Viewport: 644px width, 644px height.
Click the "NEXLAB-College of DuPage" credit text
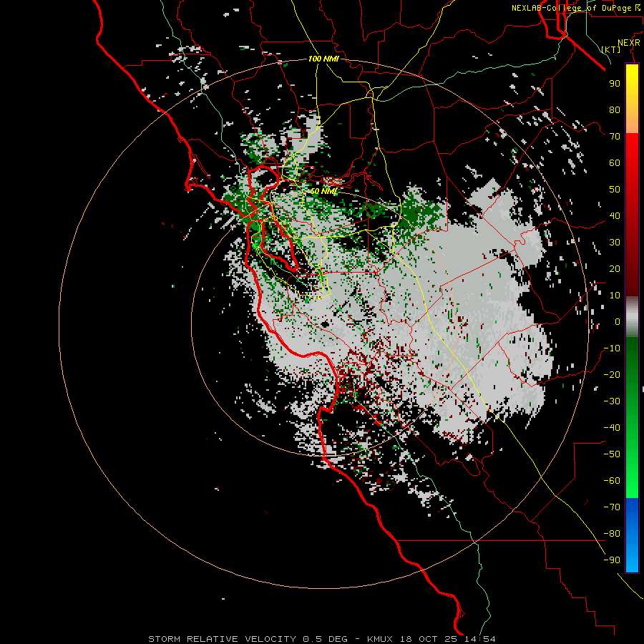tap(571, 8)
